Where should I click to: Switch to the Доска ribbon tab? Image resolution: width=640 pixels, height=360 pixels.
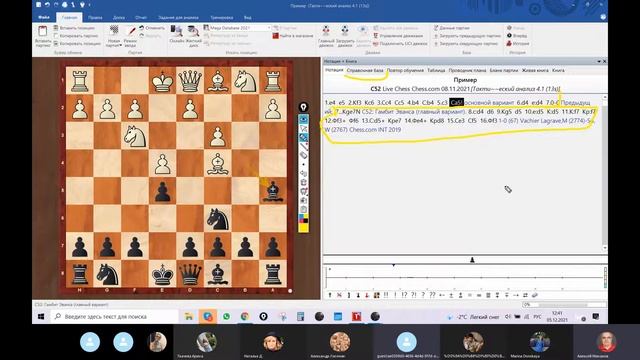[x=119, y=18]
